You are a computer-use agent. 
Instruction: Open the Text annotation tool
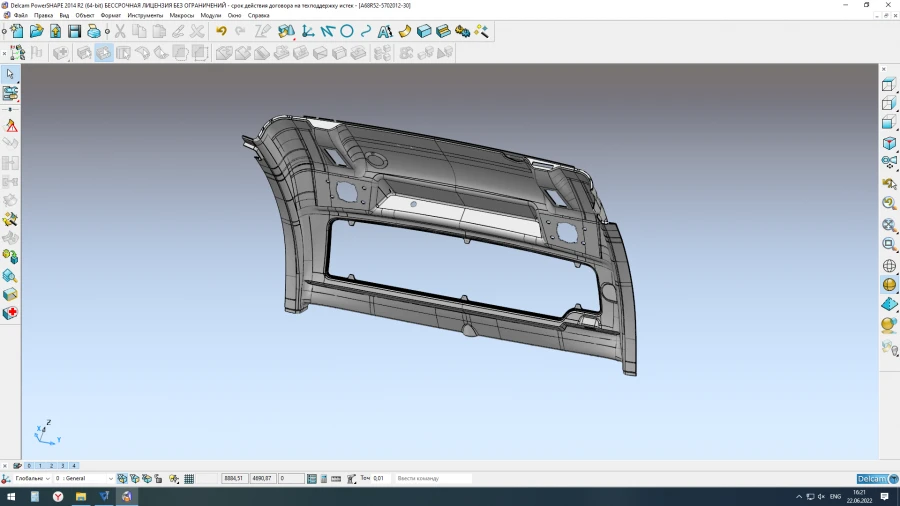(x=385, y=32)
